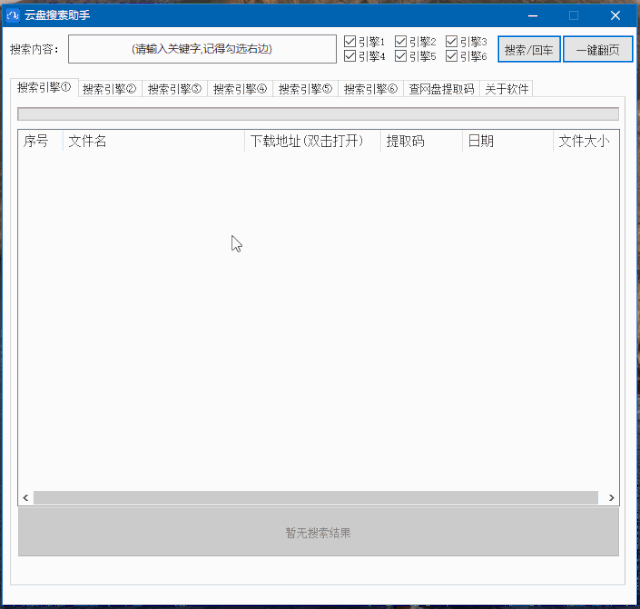Click the 序号 column header
Image resolution: width=640 pixels, height=609 pixels.
tap(40, 141)
